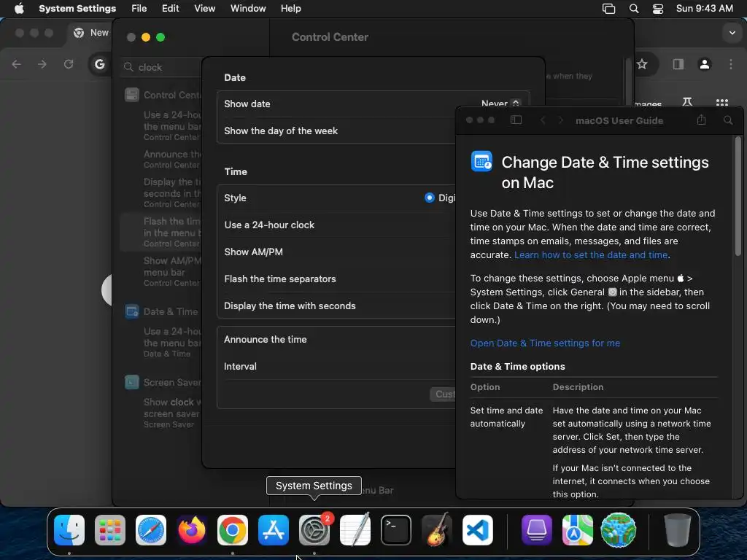Open File menu
The image size is (747, 560).
[139, 8]
